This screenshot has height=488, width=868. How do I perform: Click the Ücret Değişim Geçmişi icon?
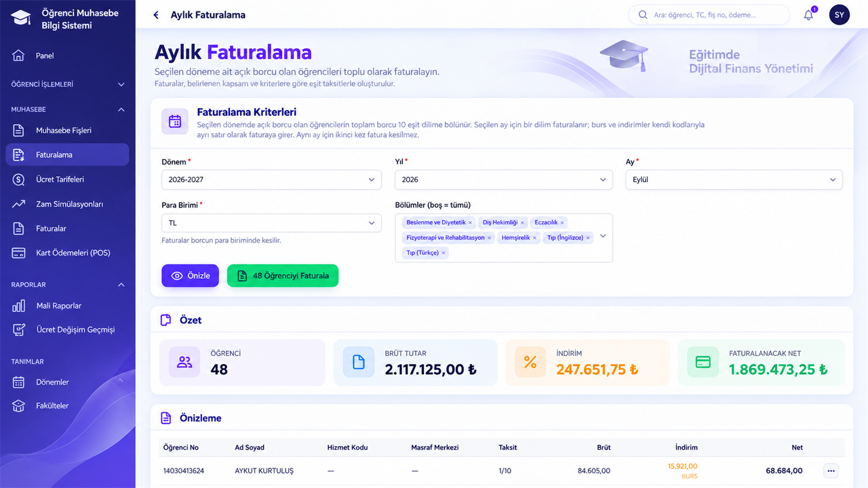click(x=18, y=330)
